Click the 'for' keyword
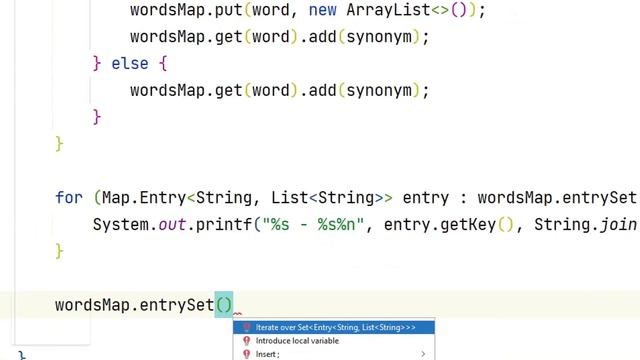This screenshot has width=640, height=360. pyautogui.click(x=69, y=198)
